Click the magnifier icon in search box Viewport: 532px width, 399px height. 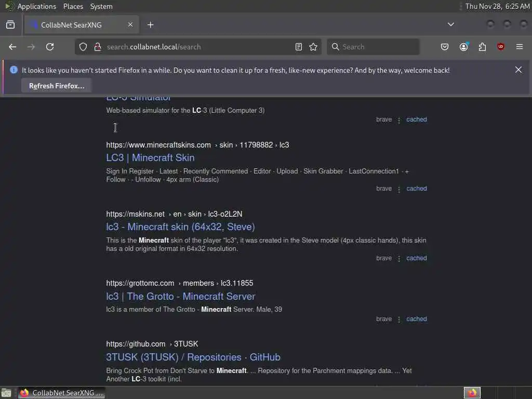point(335,47)
